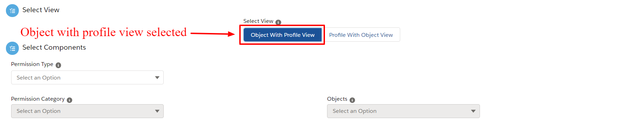644x133 pixels.
Task: Open info tooltip beside Select View label
Action: point(278,22)
